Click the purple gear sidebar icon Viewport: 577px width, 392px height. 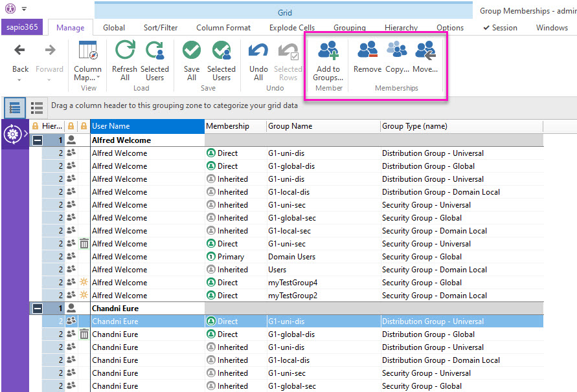[x=13, y=134]
